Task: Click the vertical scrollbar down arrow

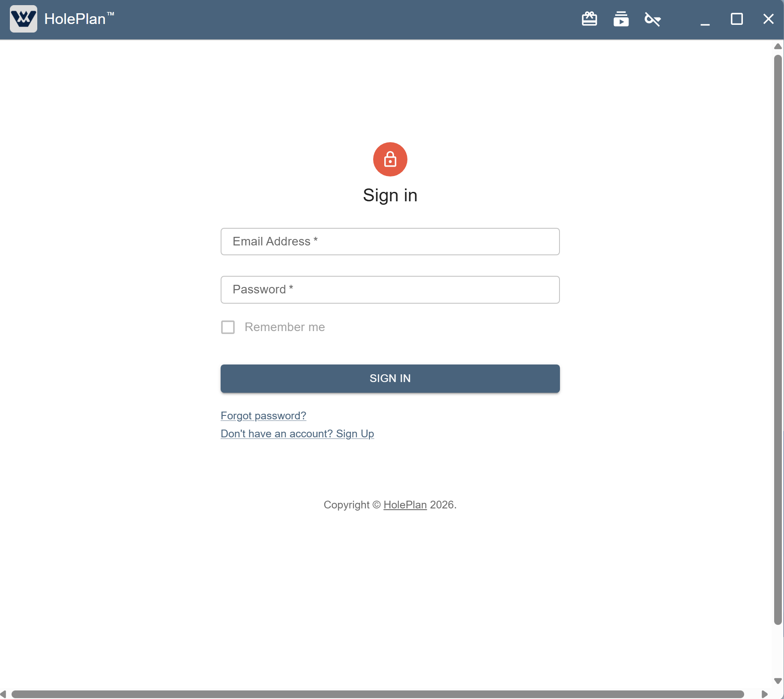Action: pyautogui.click(x=778, y=681)
